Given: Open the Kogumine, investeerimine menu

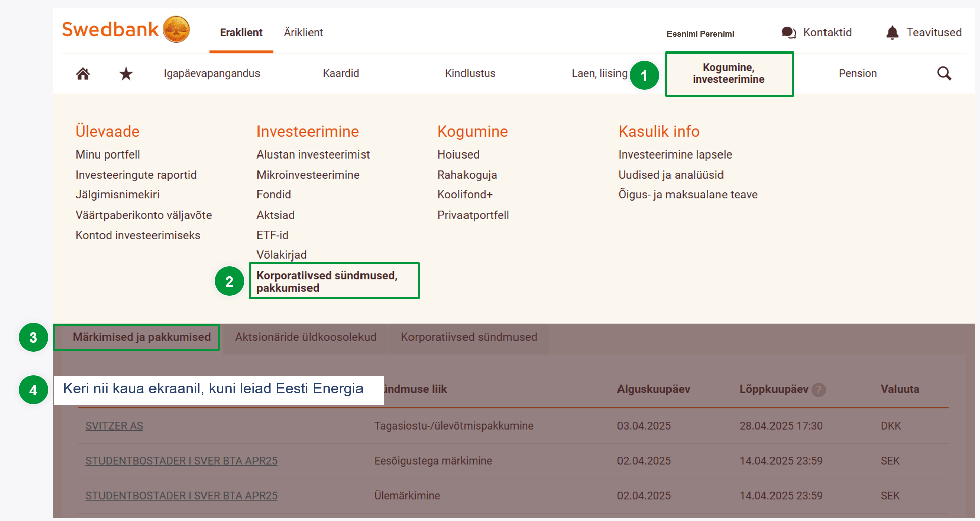Looking at the screenshot, I should pyautogui.click(x=729, y=74).
